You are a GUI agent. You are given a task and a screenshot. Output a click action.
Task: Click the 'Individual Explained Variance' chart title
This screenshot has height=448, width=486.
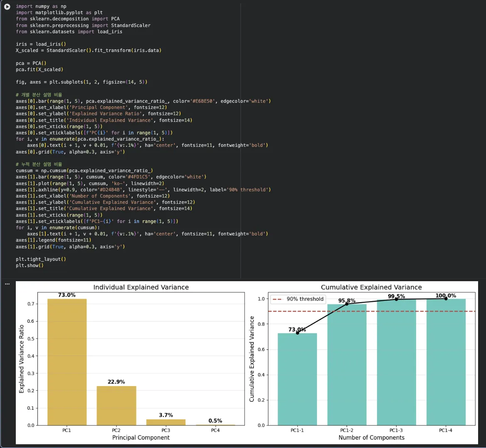(141, 287)
